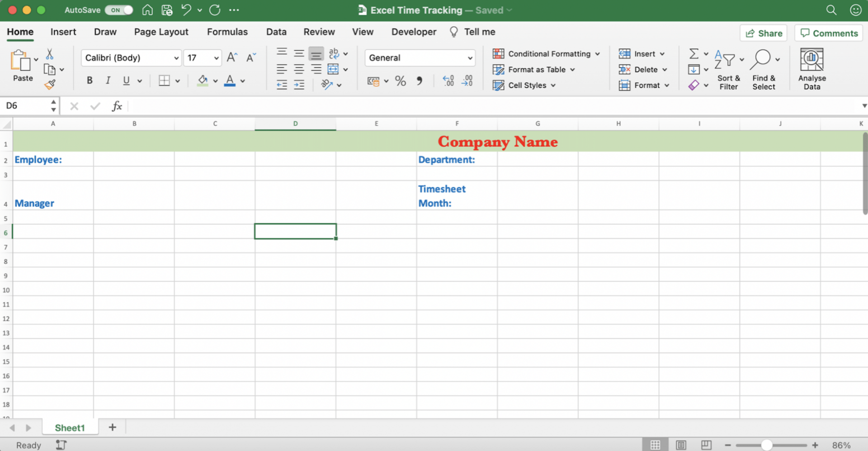The height and width of the screenshot is (451, 868).
Task: Click the Name Box showing D6
Action: [26, 106]
